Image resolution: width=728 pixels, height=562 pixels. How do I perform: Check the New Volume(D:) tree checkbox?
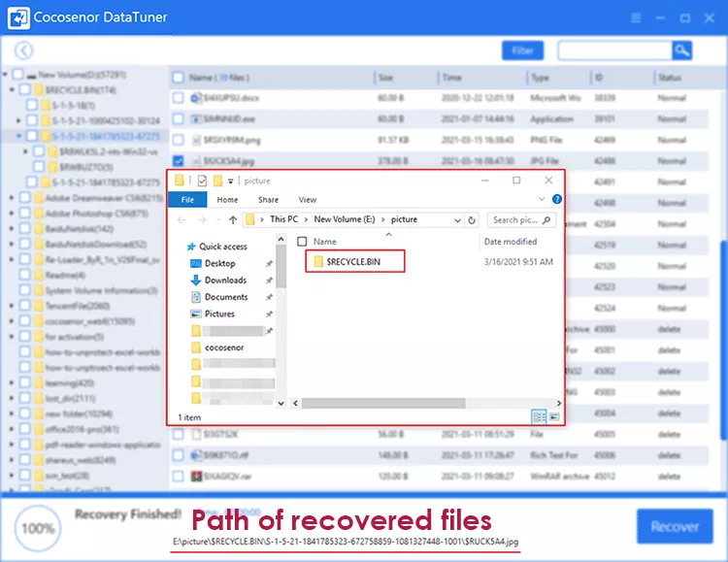17,75
